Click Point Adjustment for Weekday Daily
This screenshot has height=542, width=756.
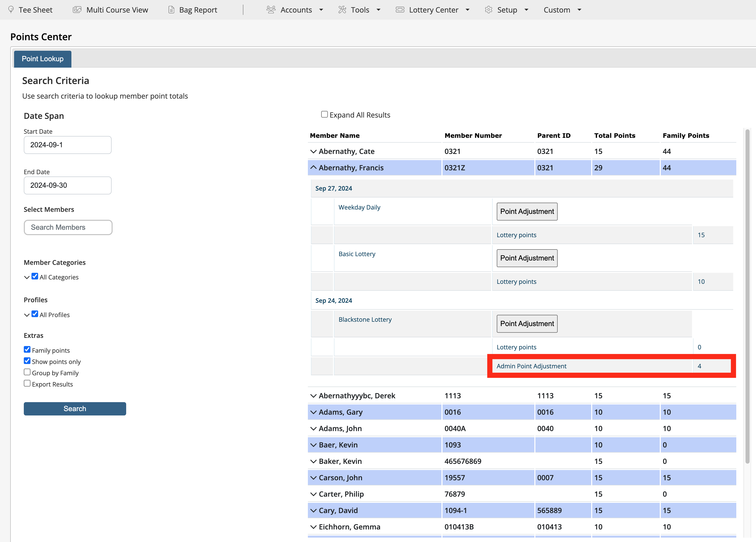(x=527, y=212)
